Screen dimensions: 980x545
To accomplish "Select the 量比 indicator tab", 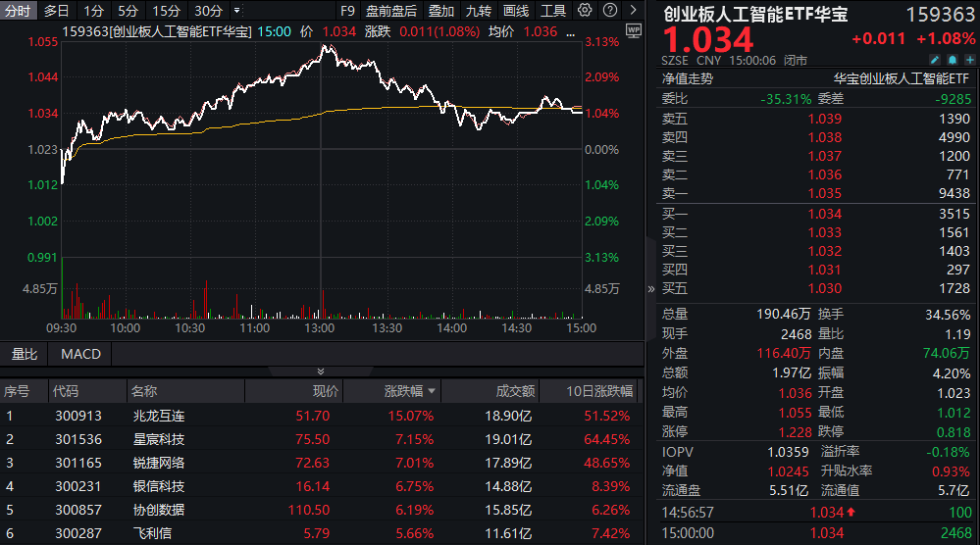I will coord(25,354).
